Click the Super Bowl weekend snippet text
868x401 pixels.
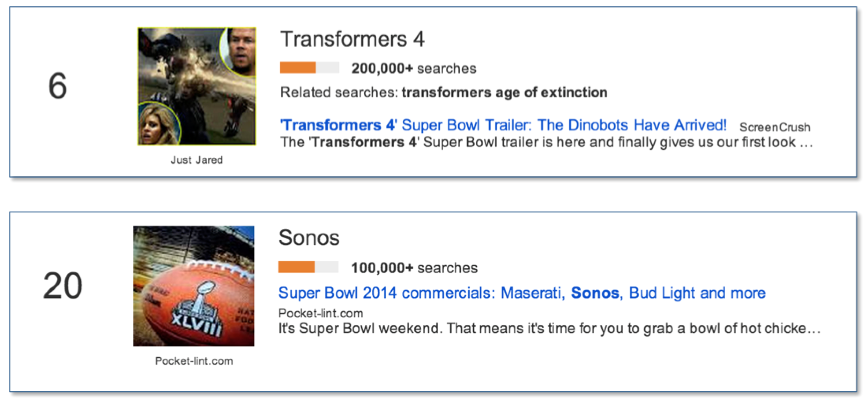[x=549, y=329]
